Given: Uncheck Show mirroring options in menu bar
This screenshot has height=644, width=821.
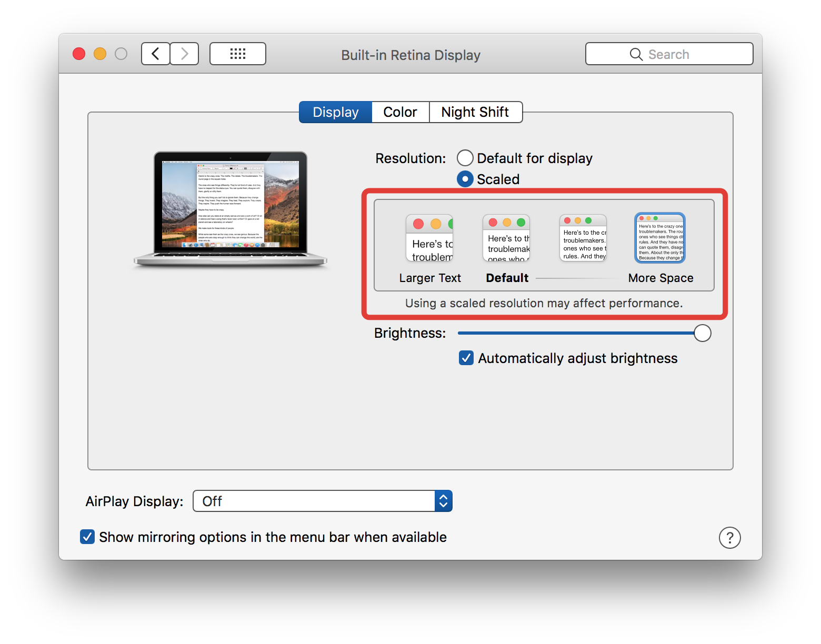Looking at the screenshot, I should pyautogui.click(x=87, y=537).
